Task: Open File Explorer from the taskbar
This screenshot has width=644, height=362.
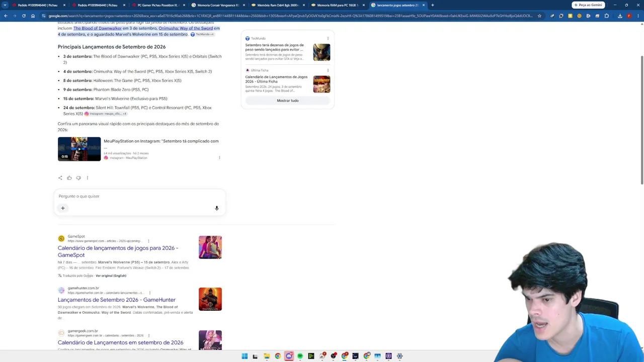Action: (x=267, y=356)
